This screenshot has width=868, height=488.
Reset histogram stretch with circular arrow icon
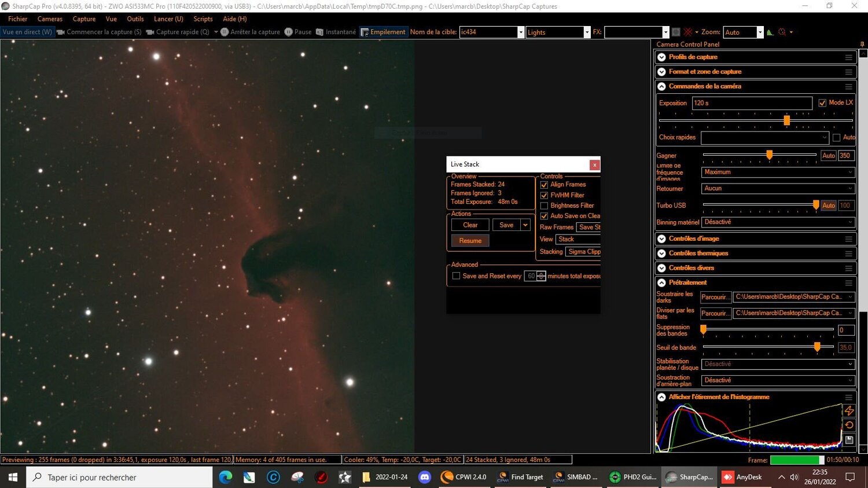[850, 425]
